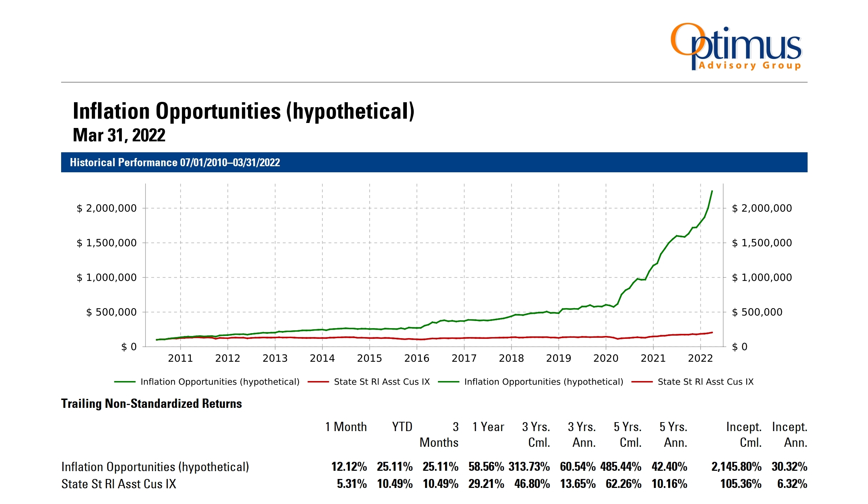The height and width of the screenshot is (504, 868).
Task: Click the Trailing Non-Standardized Returns heading
Action: coord(152,404)
